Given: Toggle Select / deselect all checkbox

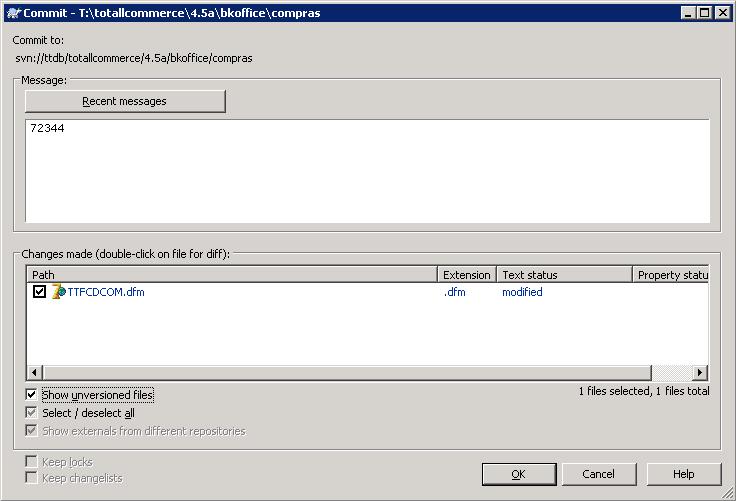Looking at the screenshot, I should click(x=31, y=413).
